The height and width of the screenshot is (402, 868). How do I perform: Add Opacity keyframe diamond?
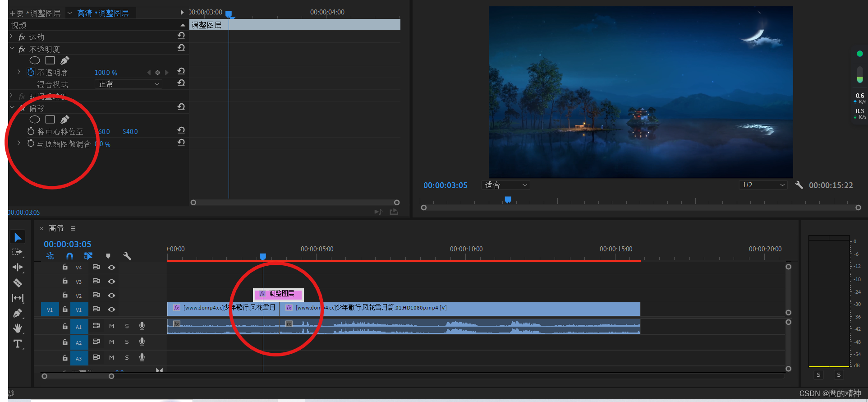click(157, 73)
